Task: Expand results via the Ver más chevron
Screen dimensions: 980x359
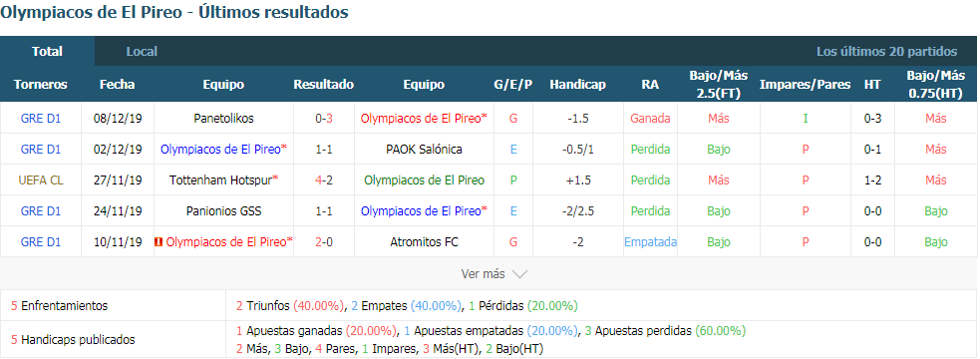Action: pos(520,274)
